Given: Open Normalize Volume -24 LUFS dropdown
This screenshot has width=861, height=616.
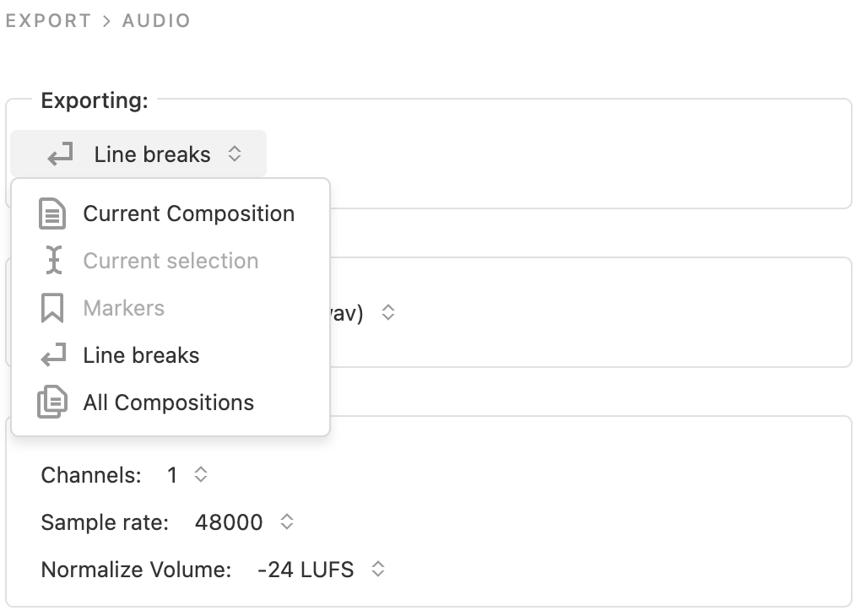Looking at the screenshot, I should 321,570.
